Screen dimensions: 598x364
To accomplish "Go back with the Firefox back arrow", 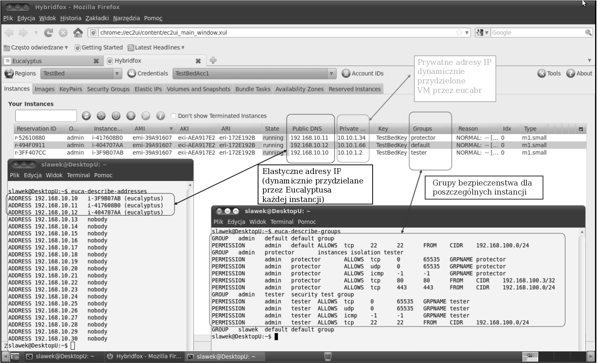I will click(9, 33).
